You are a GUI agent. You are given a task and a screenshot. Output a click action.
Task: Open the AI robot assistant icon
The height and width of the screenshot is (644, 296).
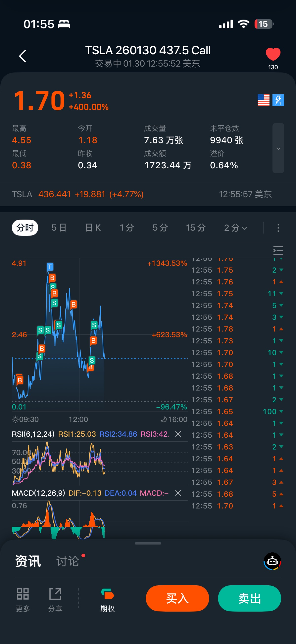[272, 561]
